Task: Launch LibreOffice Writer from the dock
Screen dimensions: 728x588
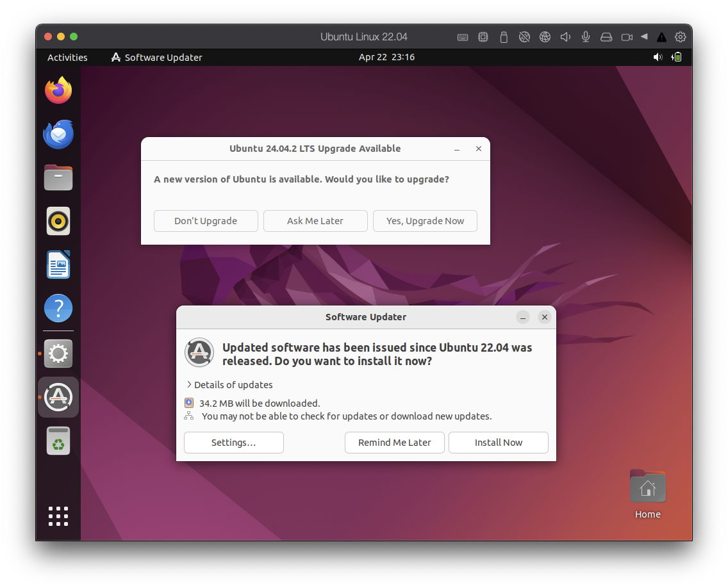Action: [x=58, y=265]
